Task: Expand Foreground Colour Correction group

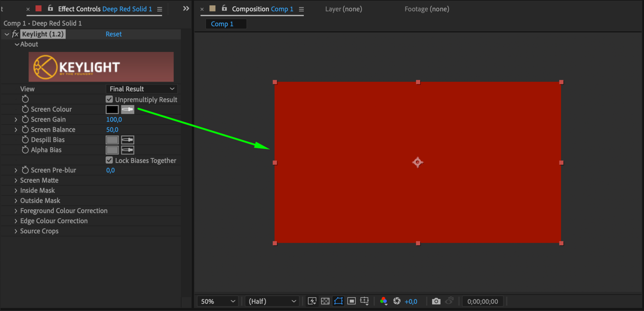Action: coord(16,211)
